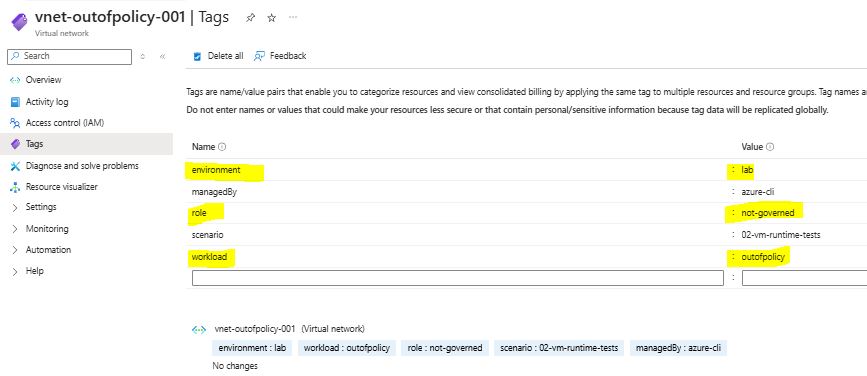867x376 pixels.
Task: Click the Access control (IAM) people icon
Action: [x=15, y=123]
